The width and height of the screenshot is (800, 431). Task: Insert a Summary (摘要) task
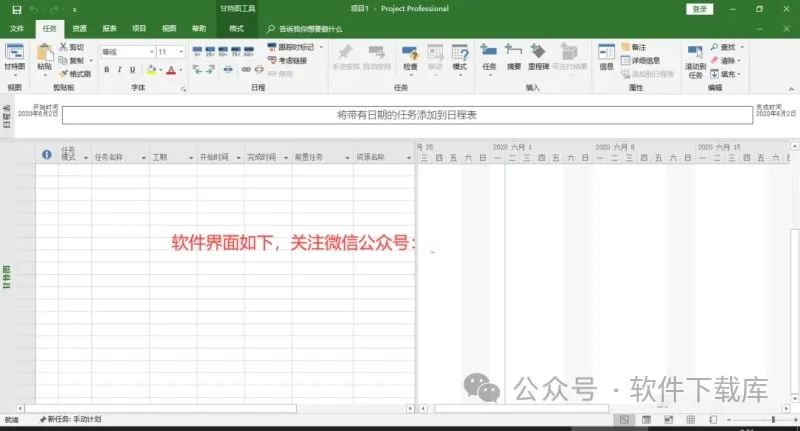pyautogui.click(x=513, y=58)
